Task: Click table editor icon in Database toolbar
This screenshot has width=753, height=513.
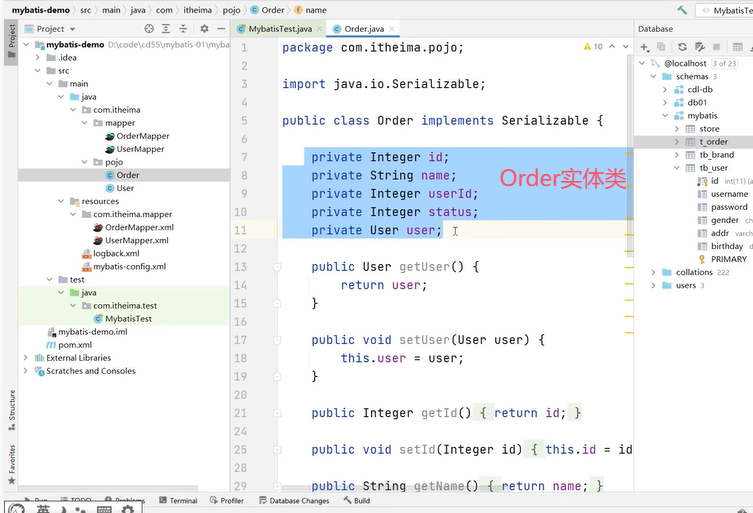Action: pos(738,47)
